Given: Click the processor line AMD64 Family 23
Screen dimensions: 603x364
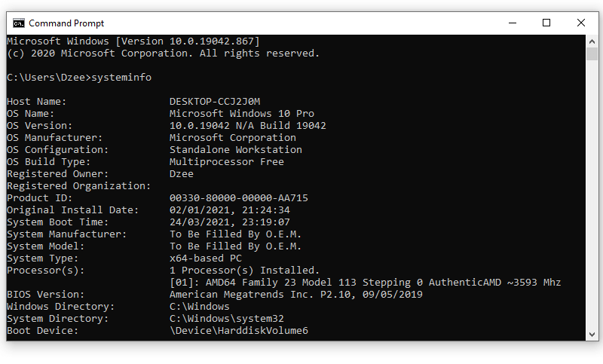Looking at the screenshot, I should [365, 283].
